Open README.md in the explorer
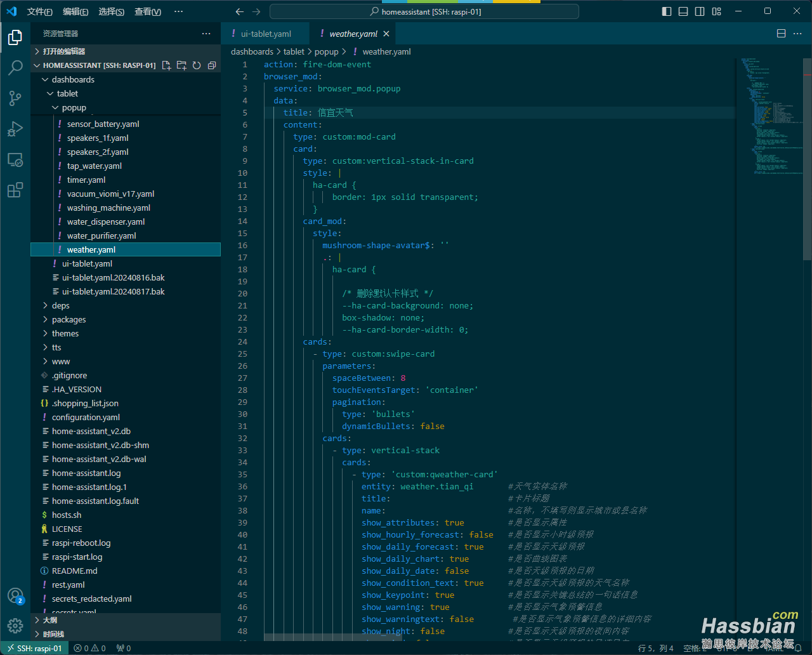The image size is (812, 655). tap(126, 571)
